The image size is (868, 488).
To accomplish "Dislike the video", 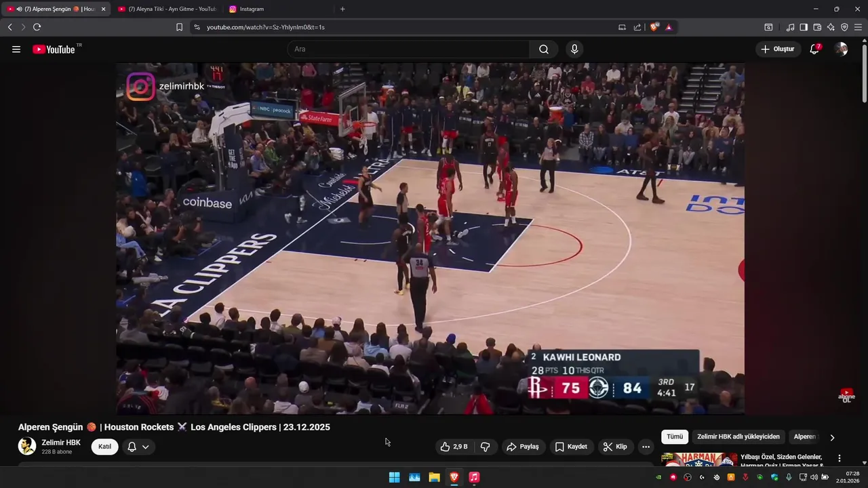I will [x=486, y=447].
